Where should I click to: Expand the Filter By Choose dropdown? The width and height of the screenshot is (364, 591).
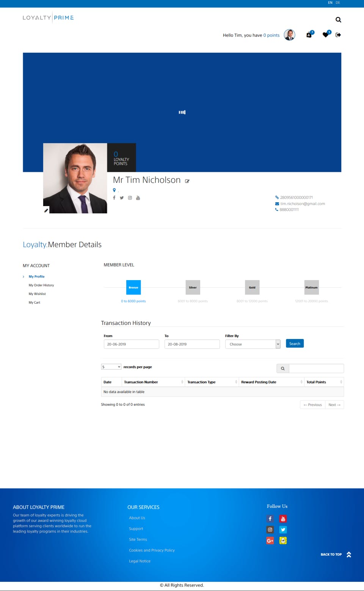coord(253,344)
